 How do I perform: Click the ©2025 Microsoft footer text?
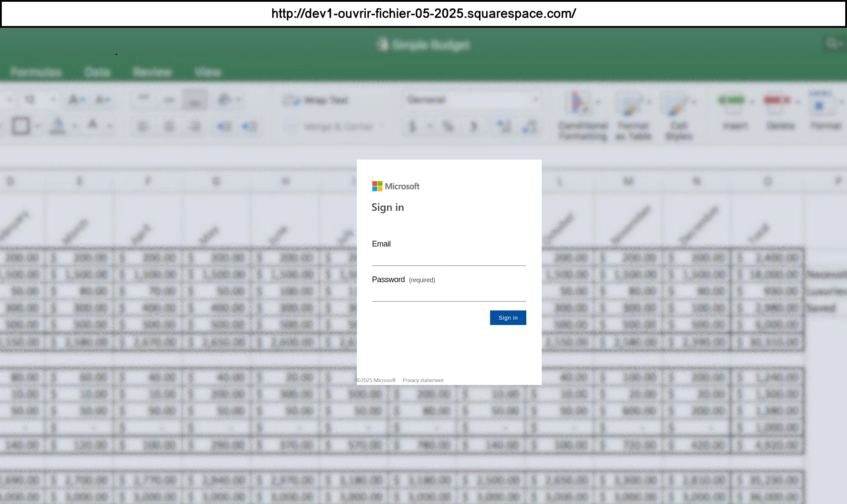[376, 380]
